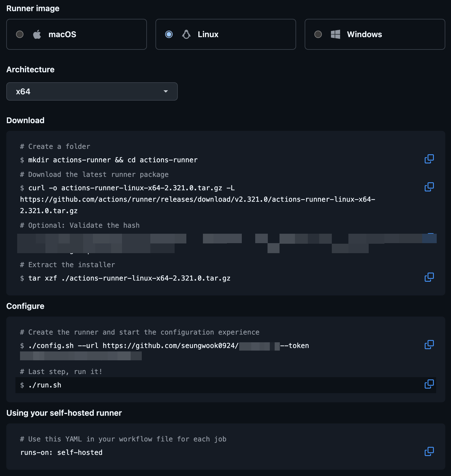451x476 pixels.
Task: Open the x64 architecture dropdown
Action: [92, 91]
